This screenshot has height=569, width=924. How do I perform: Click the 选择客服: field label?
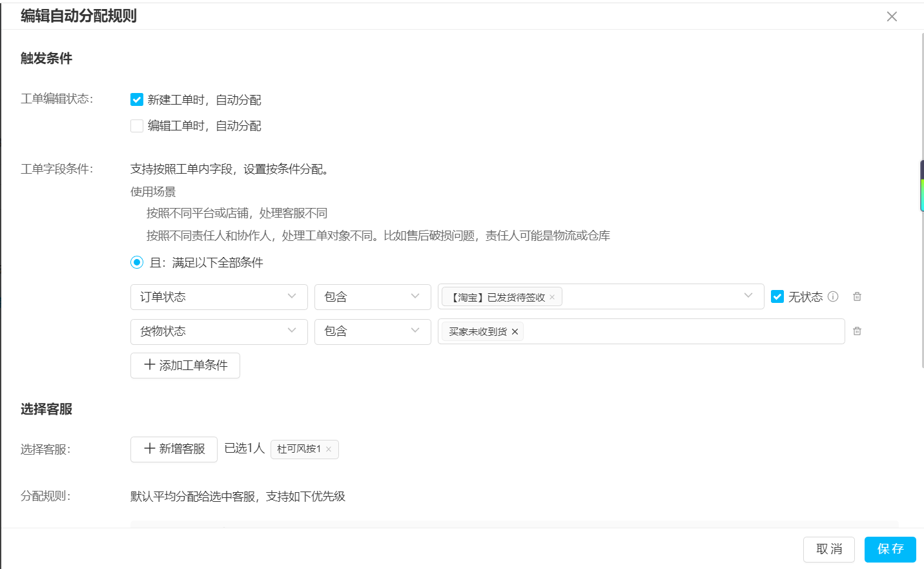[46, 450]
